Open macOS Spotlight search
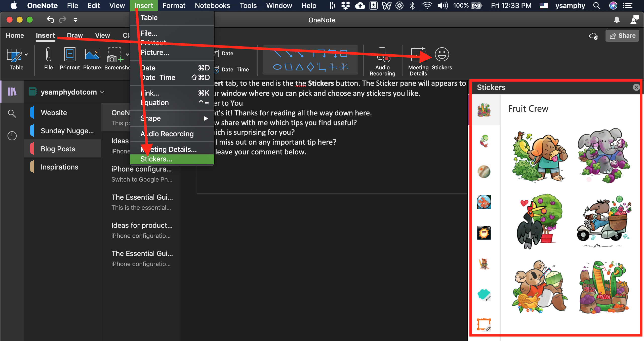 tap(597, 6)
